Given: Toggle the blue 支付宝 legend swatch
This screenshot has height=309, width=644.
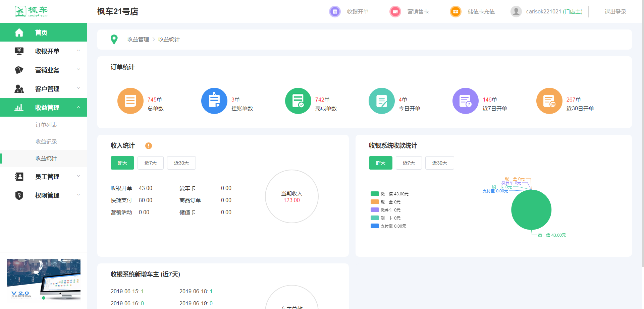Looking at the screenshot, I should pos(375,226).
